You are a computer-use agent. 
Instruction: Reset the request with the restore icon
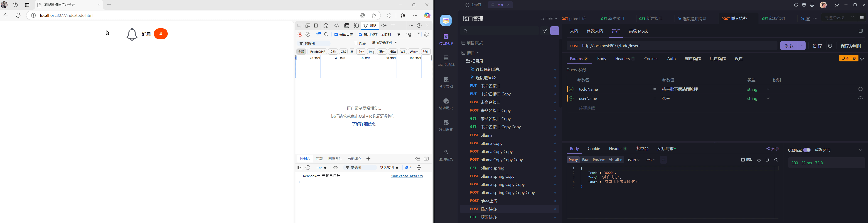830,46
